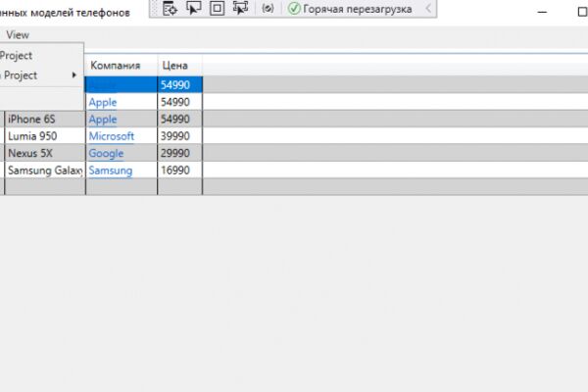588x392 pixels.
Task: Open the Microsoft company link
Action: tap(112, 136)
